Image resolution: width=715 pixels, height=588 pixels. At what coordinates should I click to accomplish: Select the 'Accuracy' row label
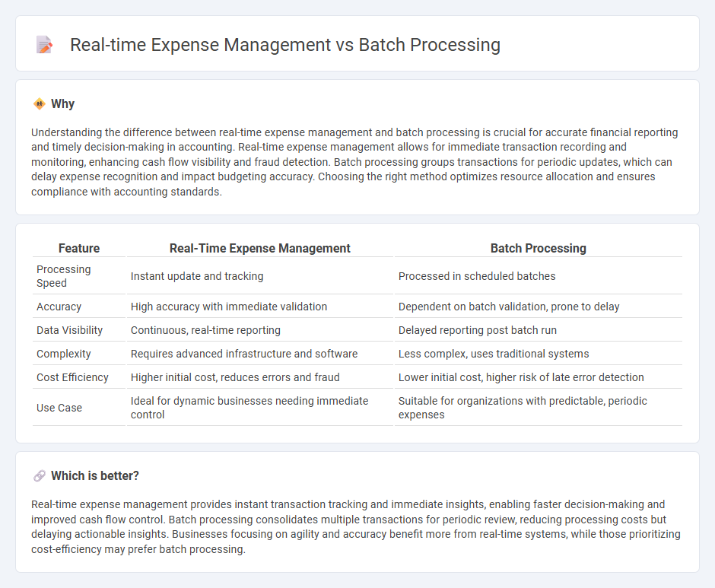(x=59, y=307)
